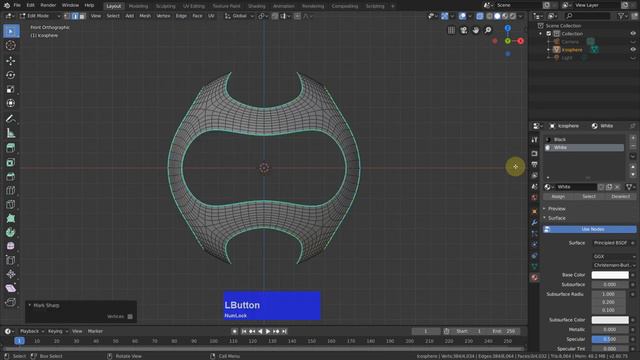Open the GGX distribution dropdown

pyautogui.click(x=614, y=256)
